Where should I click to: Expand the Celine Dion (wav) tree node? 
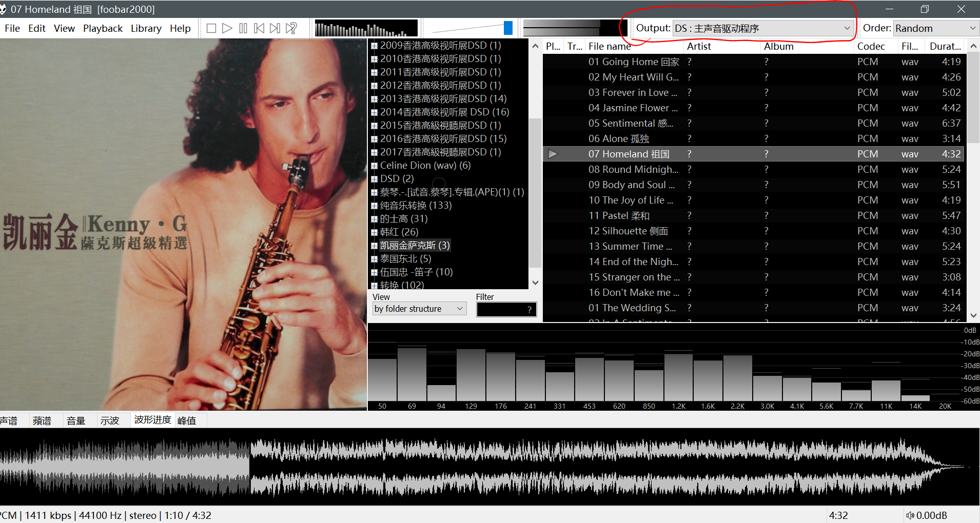pos(374,166)
